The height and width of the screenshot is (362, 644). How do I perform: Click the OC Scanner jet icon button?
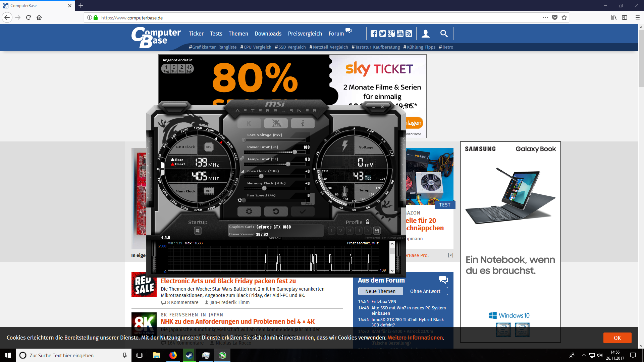[x=276, y=123]
